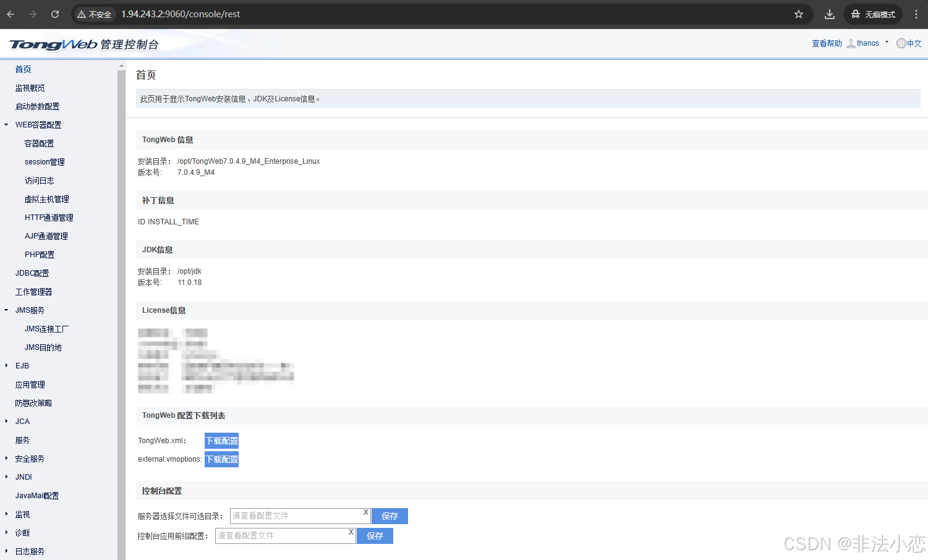Open AJP通道管理

46,236
